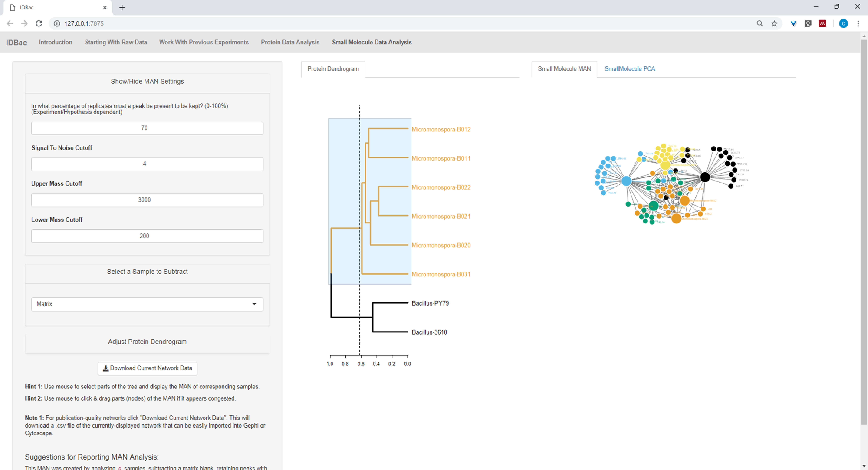Close the IDBac browser tab
This screenshot has width=868, height=470.
point(105,7)
